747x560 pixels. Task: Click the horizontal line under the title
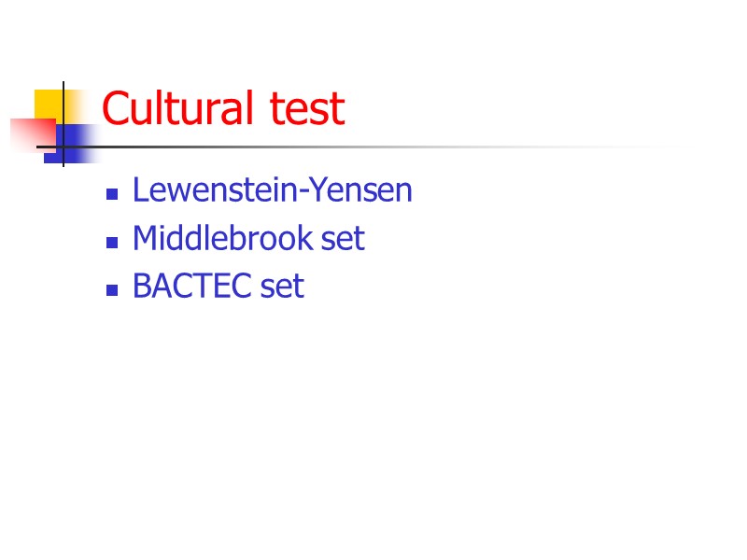373,147
